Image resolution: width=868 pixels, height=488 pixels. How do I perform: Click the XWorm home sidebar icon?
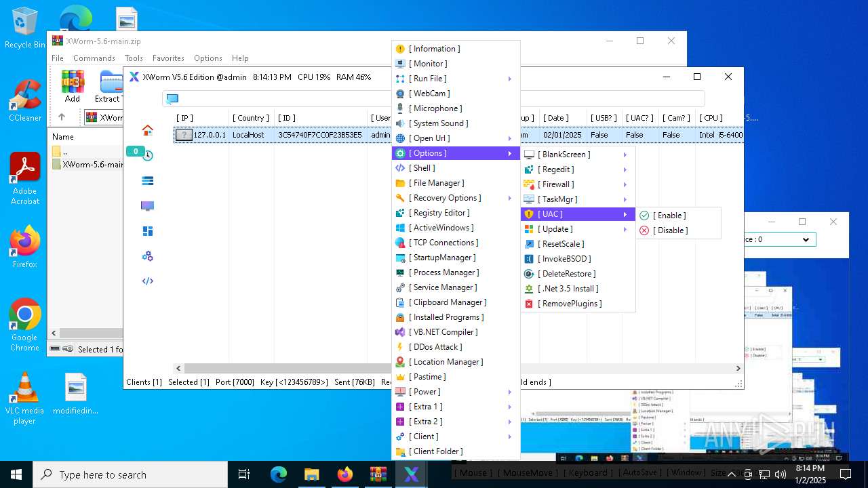point(147,130)
